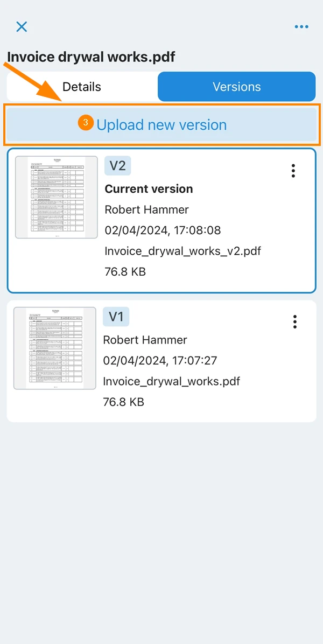Screen dimensions: 323x644
Task: Click the V1 version badge
Action: pyautogui.click(x=116, y=317)
